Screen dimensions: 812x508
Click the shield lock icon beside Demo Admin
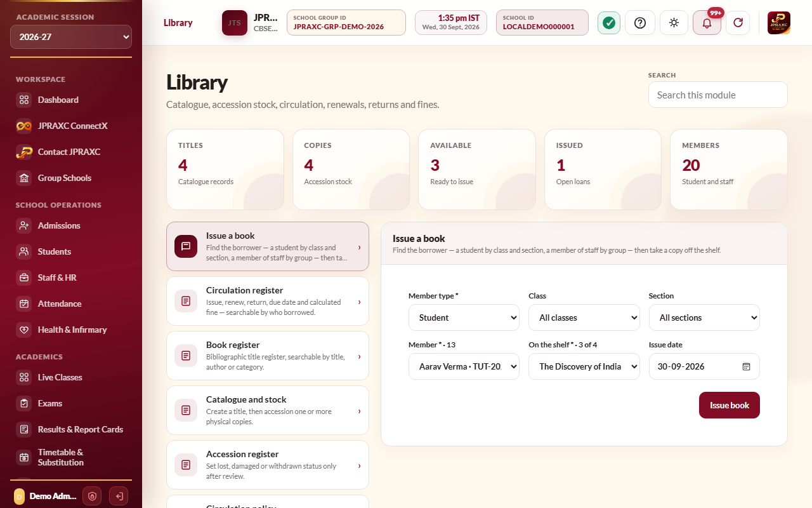tap(92, 496)
